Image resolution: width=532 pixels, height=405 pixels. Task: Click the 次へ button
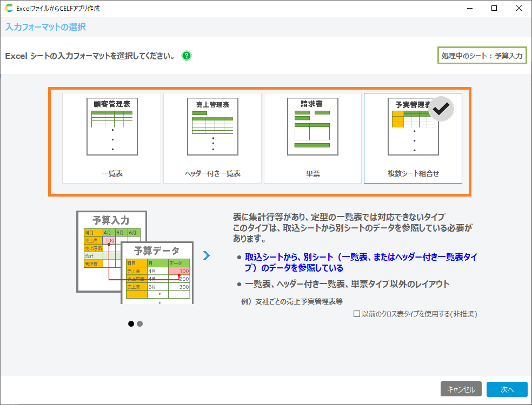point(507,389)
